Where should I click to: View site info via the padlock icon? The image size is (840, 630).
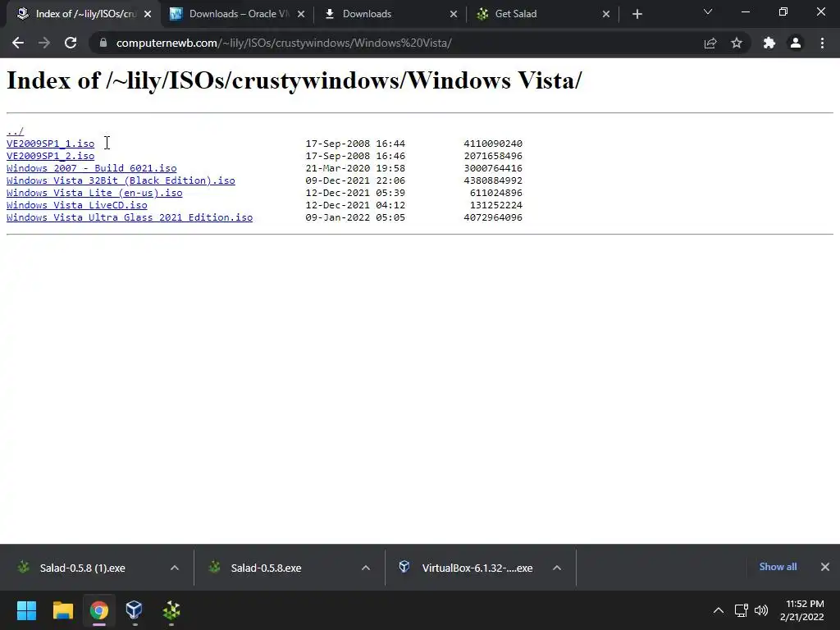[103, 43]
